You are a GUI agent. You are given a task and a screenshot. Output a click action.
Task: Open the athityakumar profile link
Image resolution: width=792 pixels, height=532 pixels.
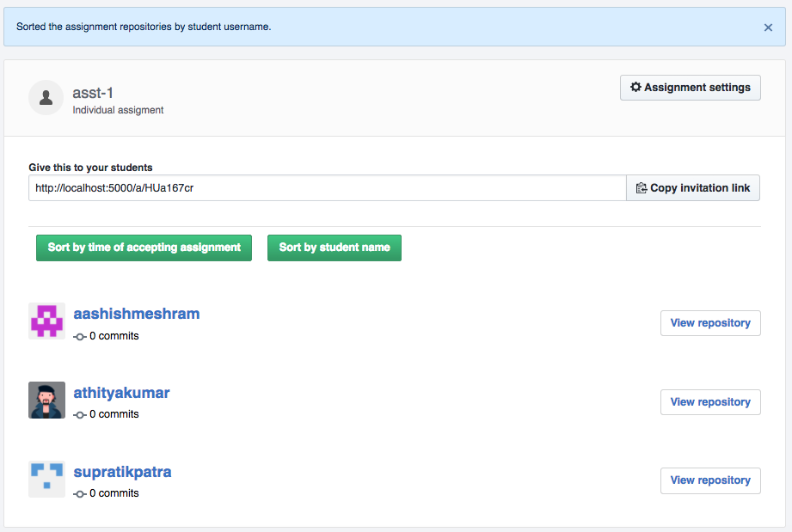click(x=122, y=393)
